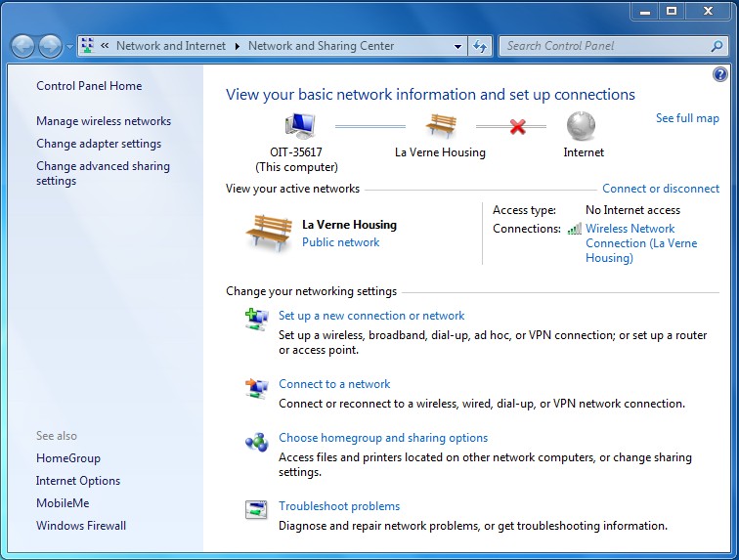Close the Network and Sharing Center window

tap(708, 12)
